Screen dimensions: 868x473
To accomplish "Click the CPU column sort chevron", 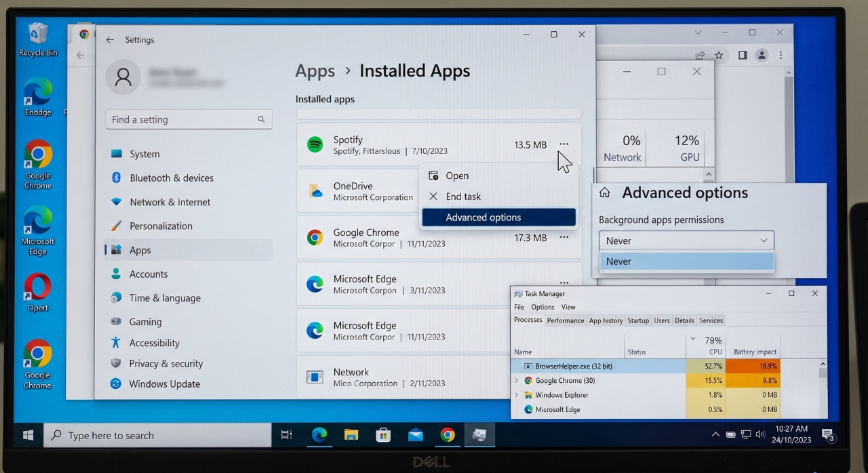I will pyautogui.click(x=692, y=339).
